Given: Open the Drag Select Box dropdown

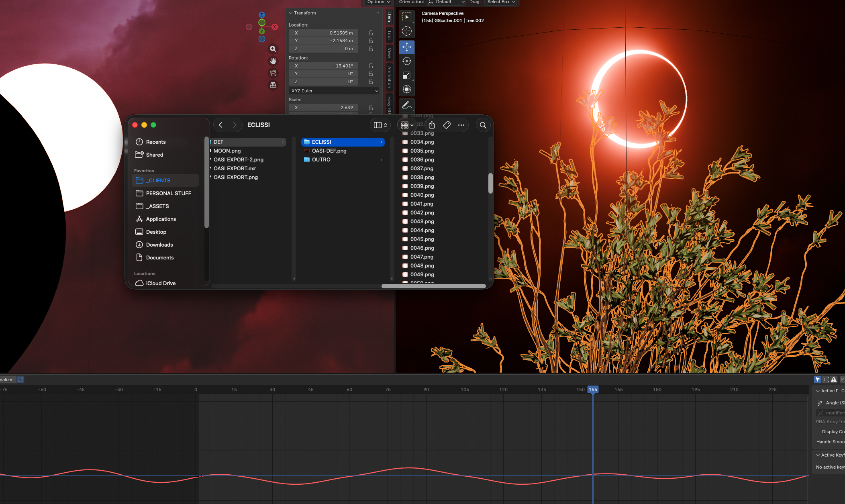Looking at the screenshot, I should point(501,2).
